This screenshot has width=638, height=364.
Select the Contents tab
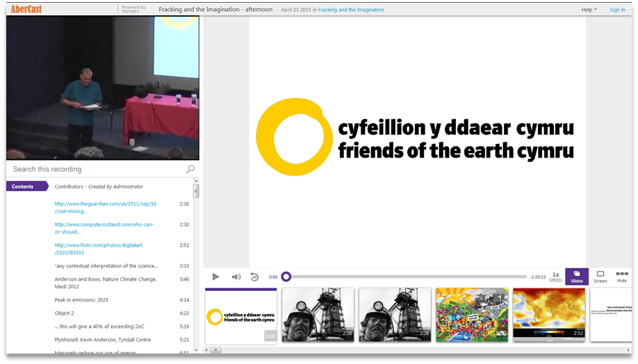[x=27, y=186]
